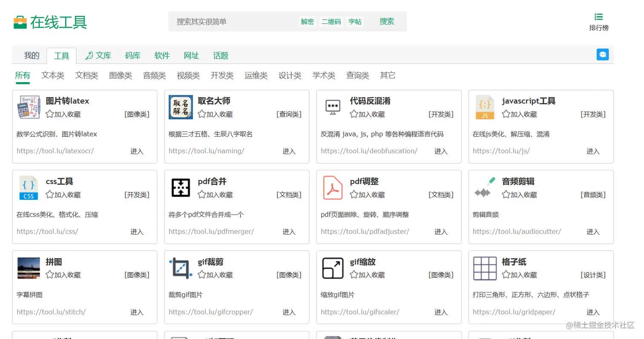Filter tools by 音频类
The height and width of the screenshot is (339, 644).
pos(155,75)
